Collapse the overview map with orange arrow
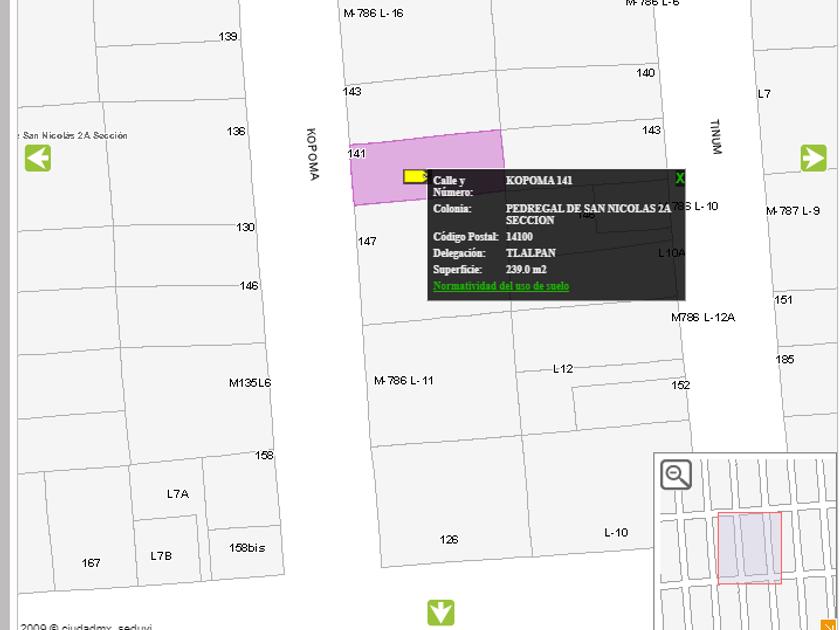 point(828,623)
